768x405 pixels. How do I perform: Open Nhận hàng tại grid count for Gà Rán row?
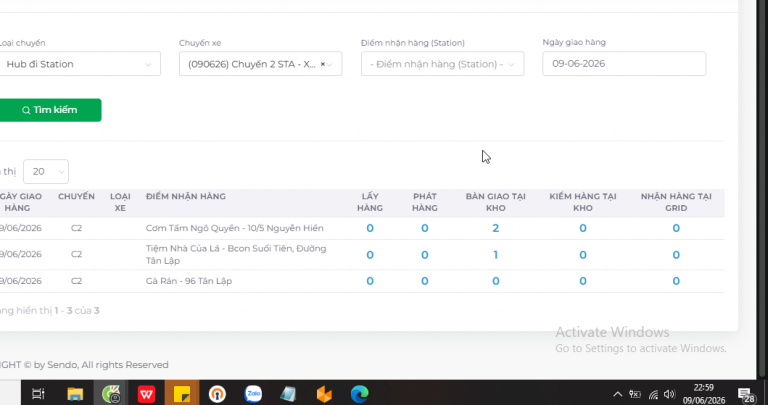(x=676, y=281)
